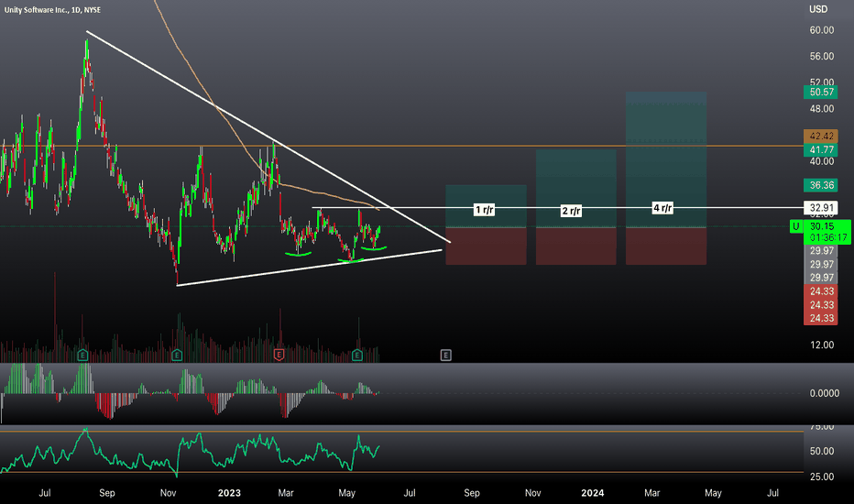Select the 2 r/r position label

tap(572, 211)
